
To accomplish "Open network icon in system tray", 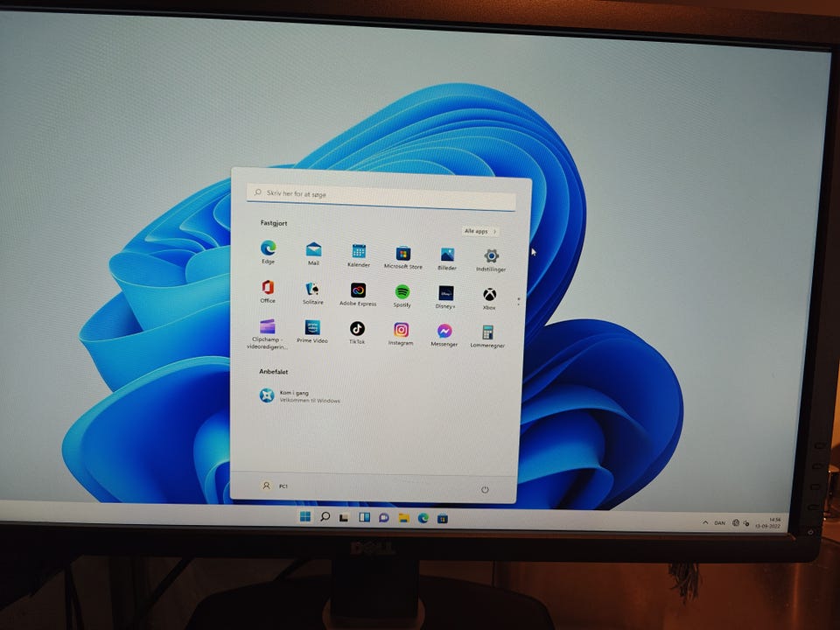I will [x=736, y=523].
